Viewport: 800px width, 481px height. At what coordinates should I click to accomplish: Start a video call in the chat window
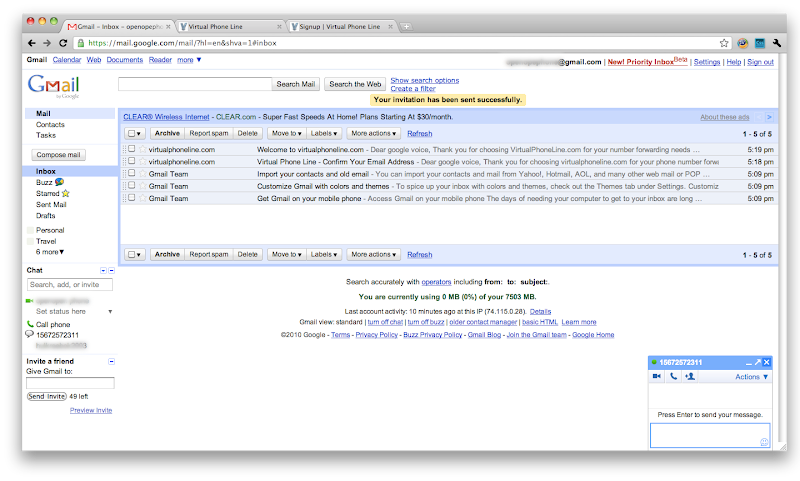[x=657, y=376]
